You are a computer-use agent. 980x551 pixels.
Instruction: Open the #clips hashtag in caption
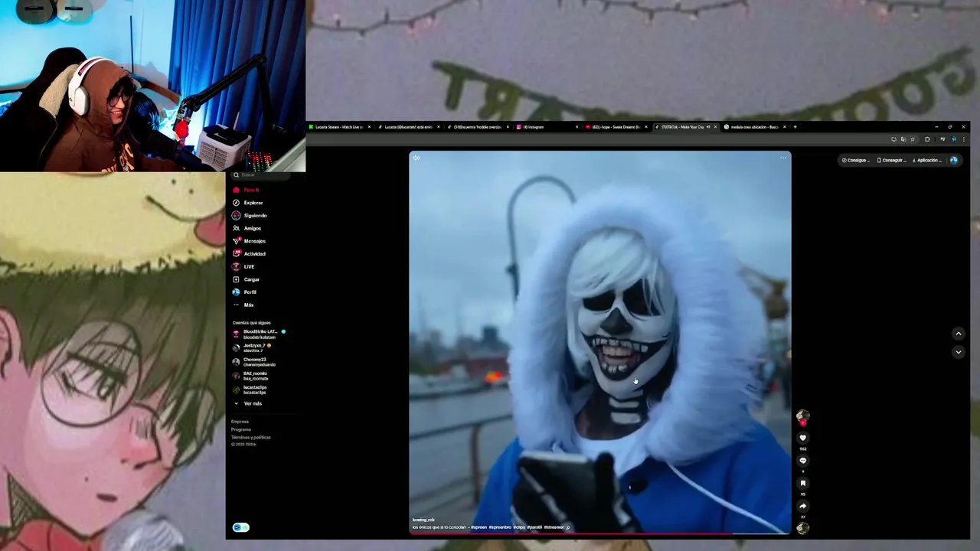pos(519,527)
